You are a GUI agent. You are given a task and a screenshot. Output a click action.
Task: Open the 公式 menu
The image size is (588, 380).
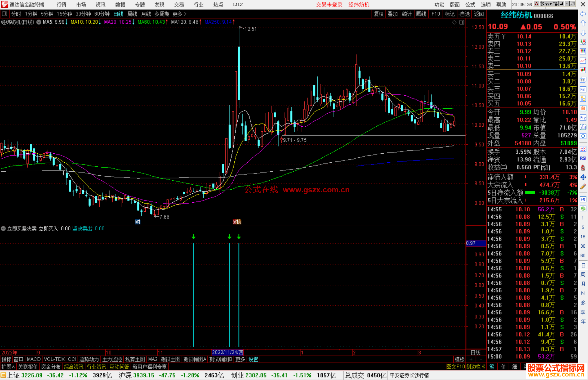click(470, 5)
